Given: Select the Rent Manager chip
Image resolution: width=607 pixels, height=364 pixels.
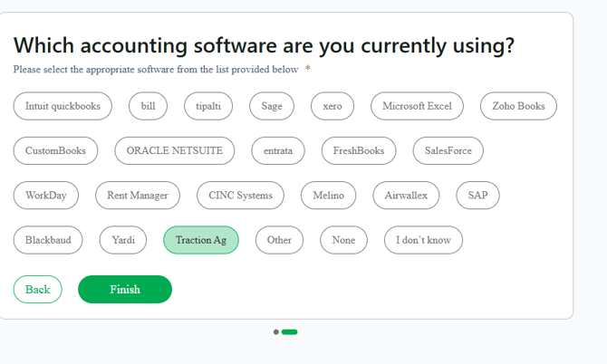Looking at the screenshot, I should tap(138, 195).
